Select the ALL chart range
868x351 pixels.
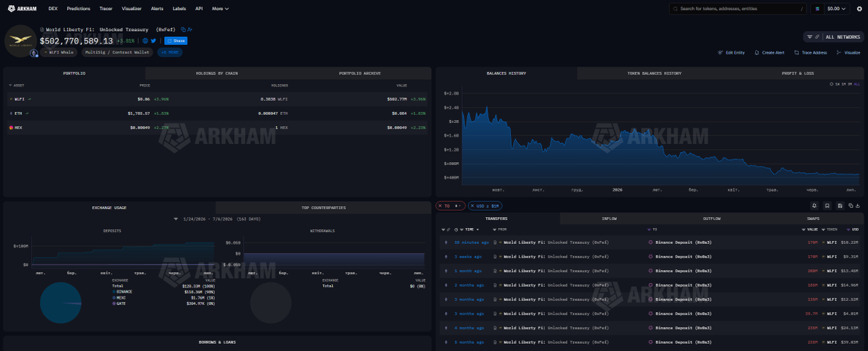[856, 84]
